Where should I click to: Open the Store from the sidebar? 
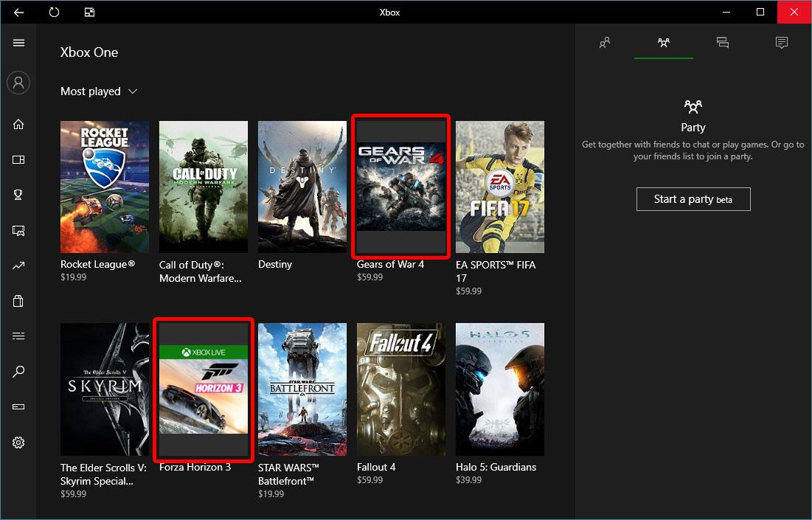tap(18, 301)
